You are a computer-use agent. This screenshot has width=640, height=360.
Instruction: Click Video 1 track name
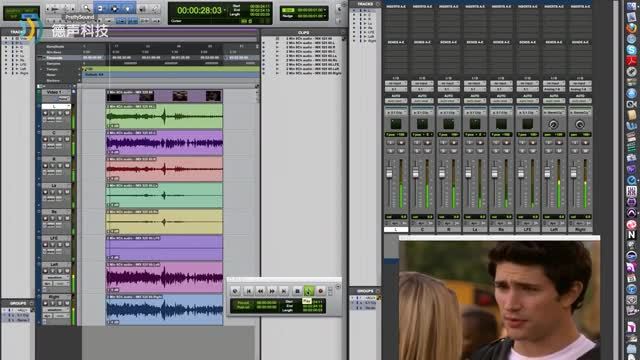click(54, 92)
